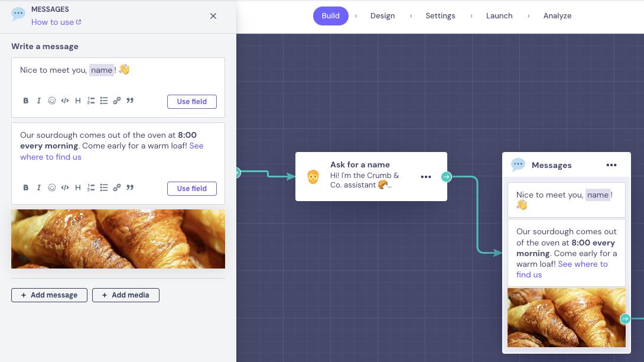
Task: Open emoji picker for 'Nice to meet you' message
Action: click(x=52, y=101)
